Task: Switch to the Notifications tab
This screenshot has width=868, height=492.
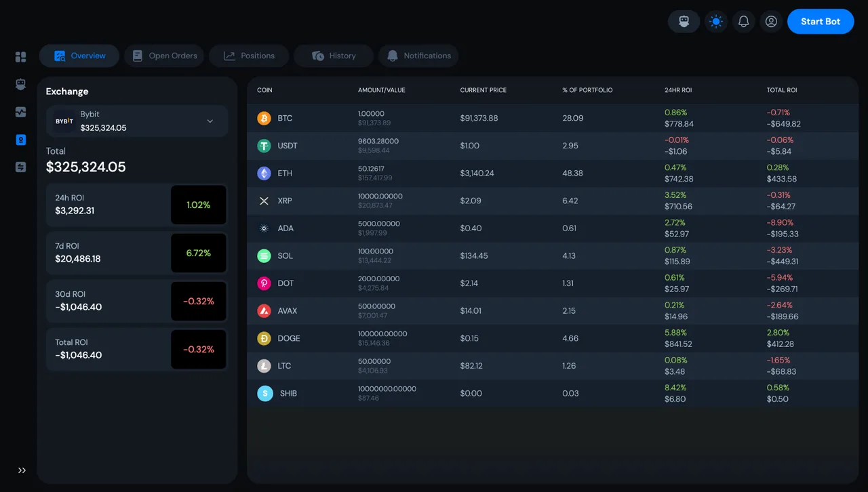Action: [418, 56]
